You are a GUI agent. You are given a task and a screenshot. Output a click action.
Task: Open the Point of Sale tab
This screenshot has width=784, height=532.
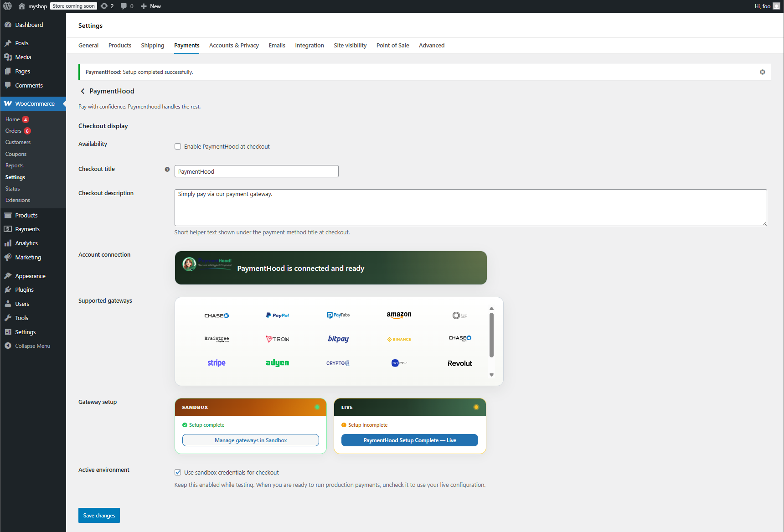coord(393,46)
